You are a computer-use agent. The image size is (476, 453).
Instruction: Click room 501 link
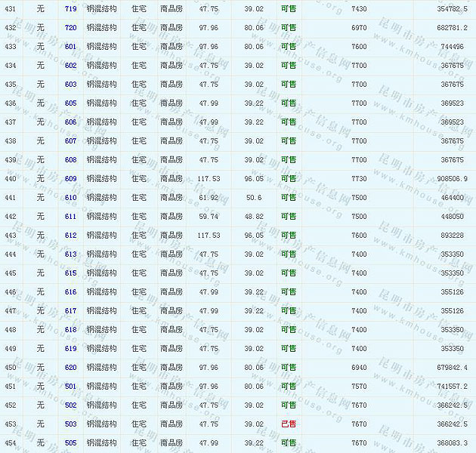point(71,387)
